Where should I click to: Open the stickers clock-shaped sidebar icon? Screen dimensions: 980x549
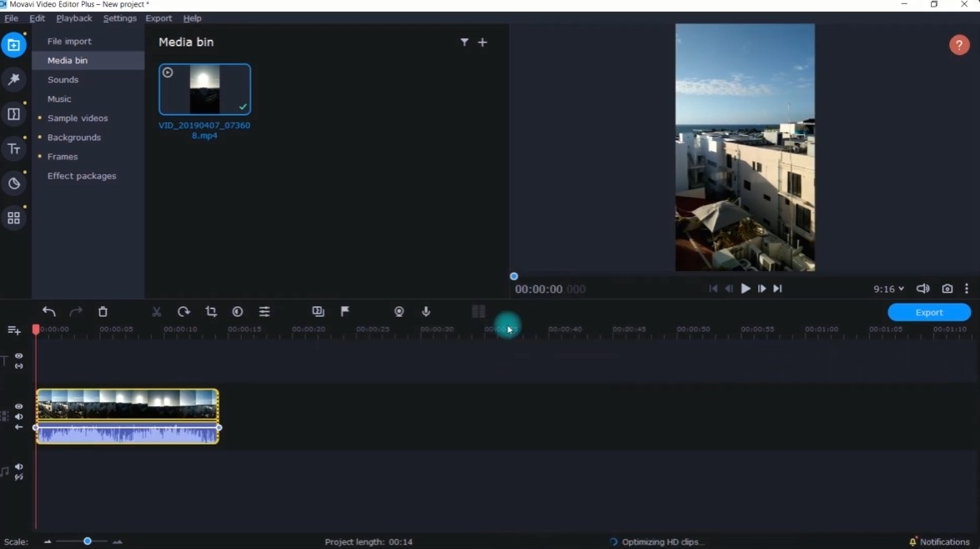click(x=13, y=184)
